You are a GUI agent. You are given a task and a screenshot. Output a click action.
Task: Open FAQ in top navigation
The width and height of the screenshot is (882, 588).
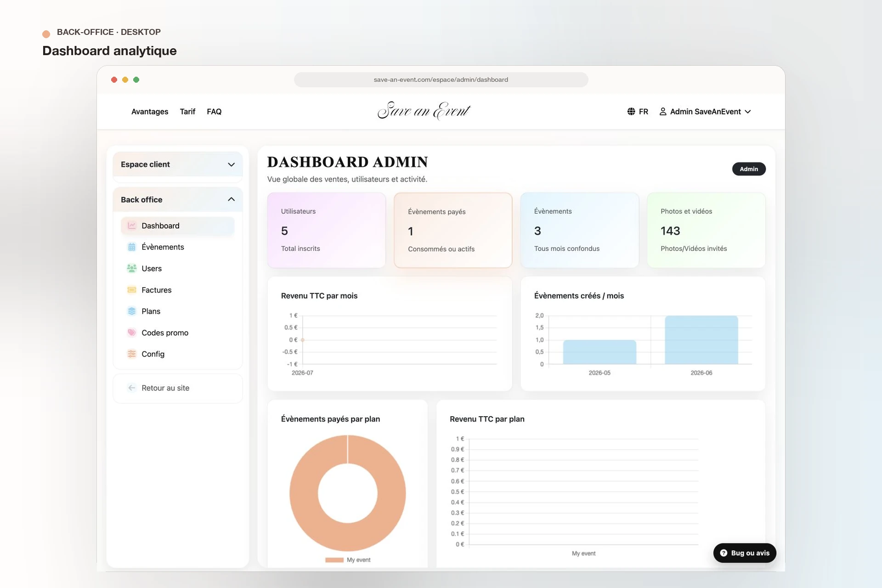pos(214,112)
